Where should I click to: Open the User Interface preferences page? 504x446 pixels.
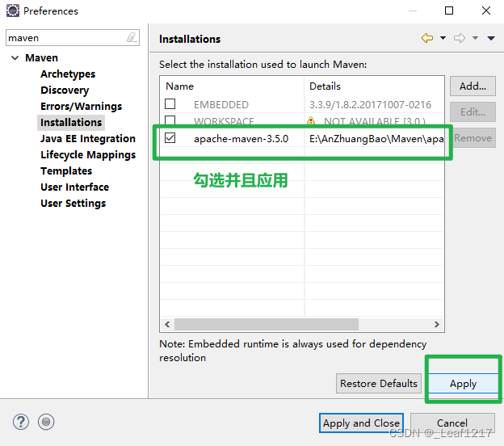pos(74,187)
